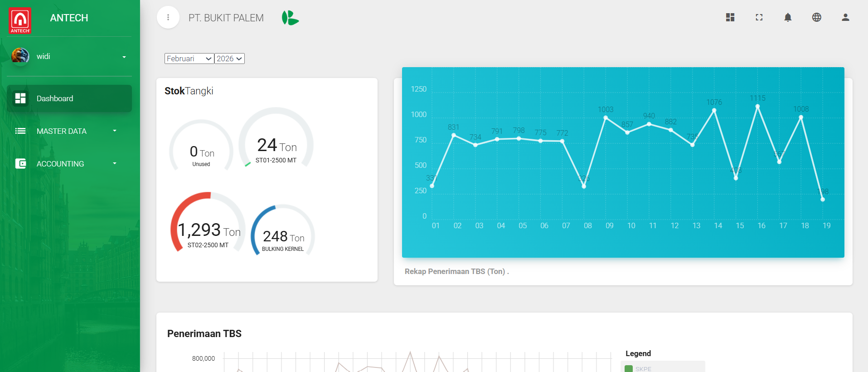Open the user profile icon
The image size is (868, 372).
tap(845, 17)
